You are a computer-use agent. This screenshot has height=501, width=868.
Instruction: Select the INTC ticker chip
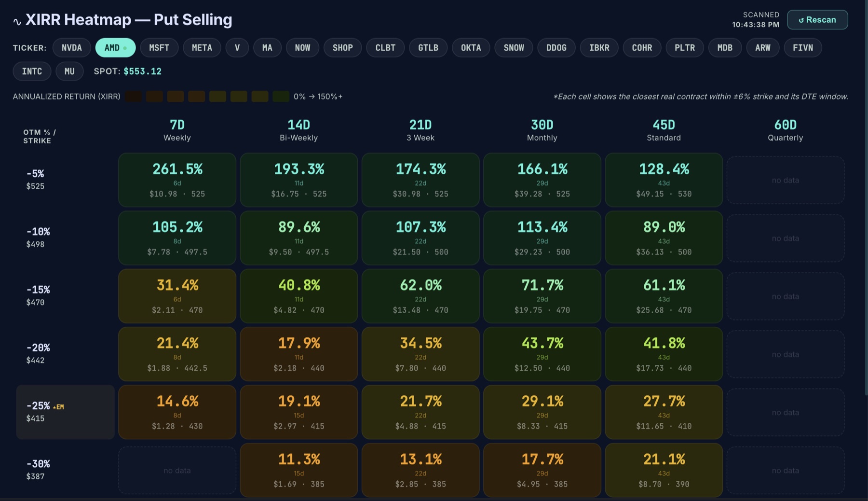tap(32, 71)
